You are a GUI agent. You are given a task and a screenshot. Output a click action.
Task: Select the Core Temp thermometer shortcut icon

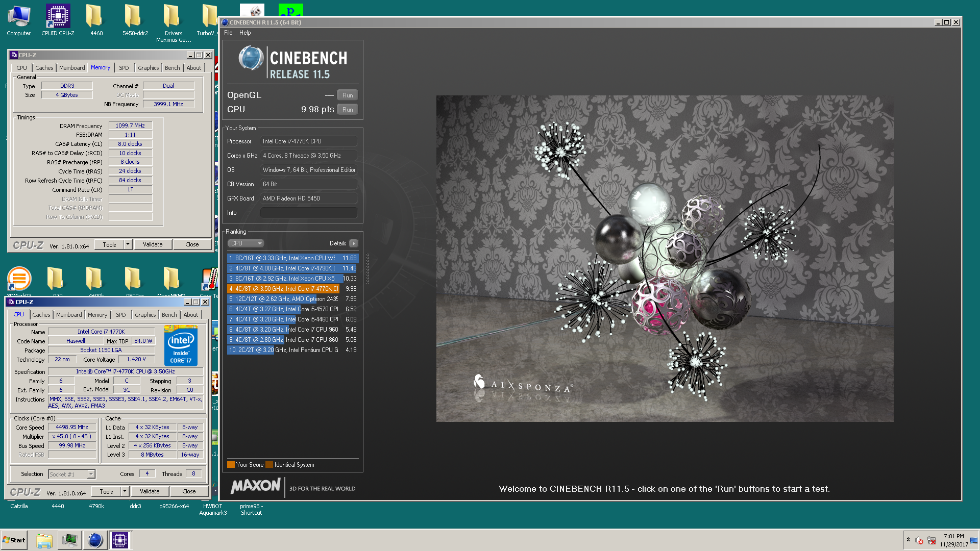coord(210,279)
